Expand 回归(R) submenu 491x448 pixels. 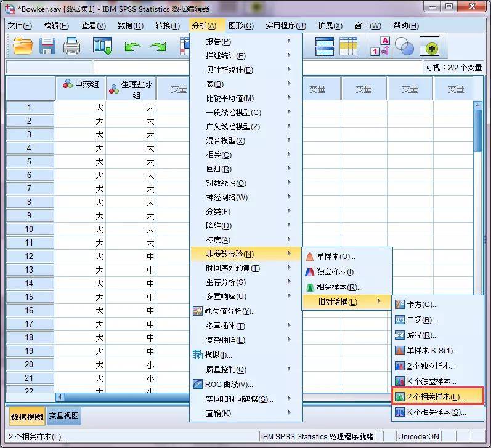(x=246, y=169)
